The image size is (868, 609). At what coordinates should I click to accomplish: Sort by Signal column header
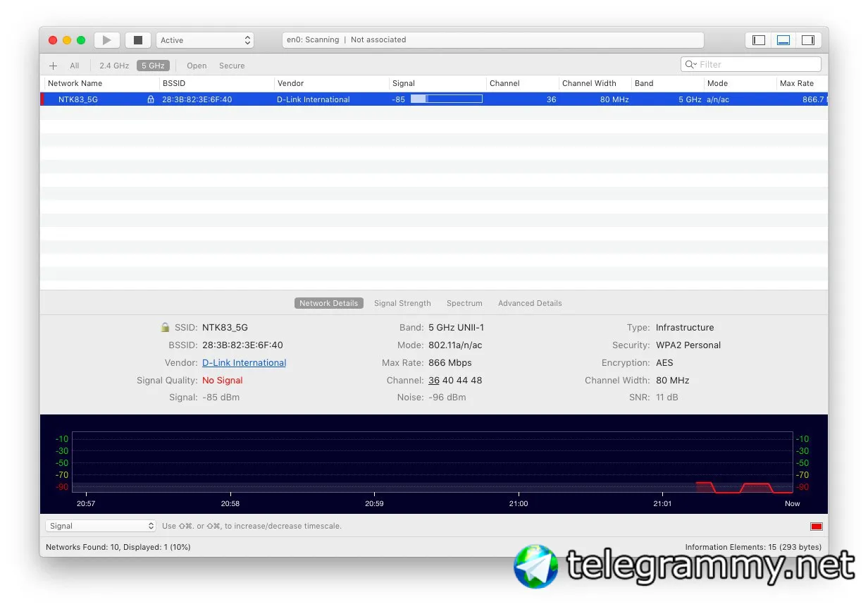point(404,83)
